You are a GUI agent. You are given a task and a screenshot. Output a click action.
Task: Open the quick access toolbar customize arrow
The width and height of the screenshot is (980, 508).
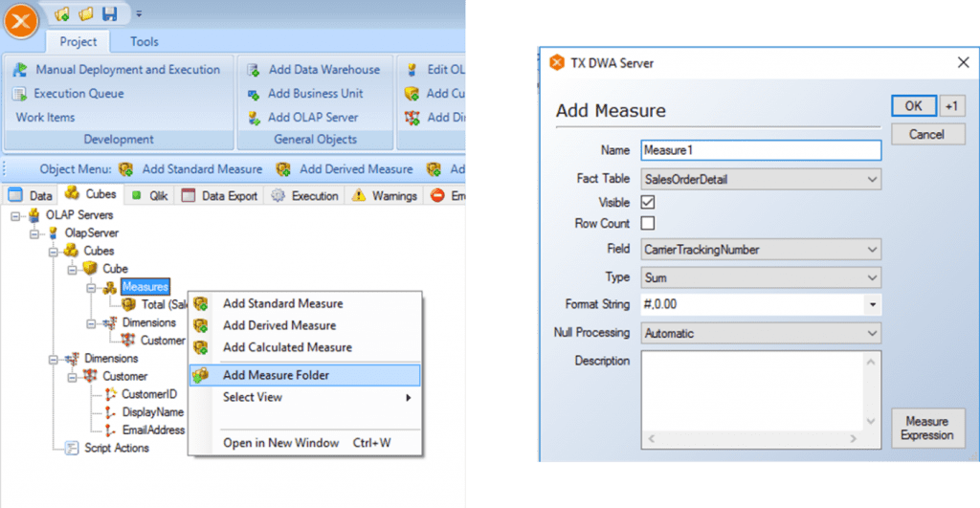point(139,13)
